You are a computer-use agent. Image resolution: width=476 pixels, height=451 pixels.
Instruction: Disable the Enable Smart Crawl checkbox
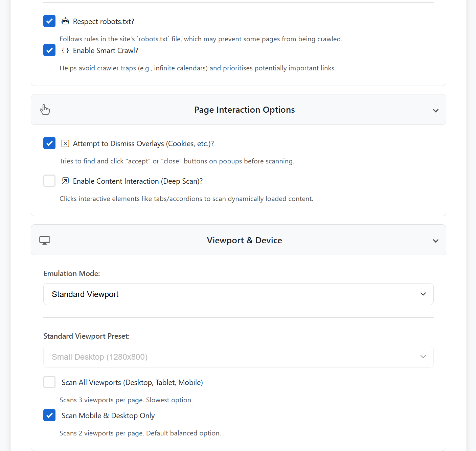pos(49,50)
